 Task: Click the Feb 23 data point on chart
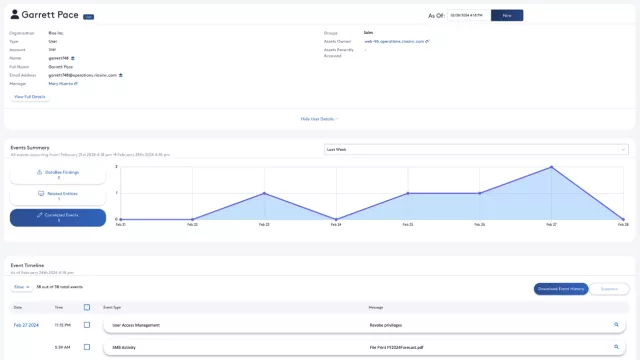coord(264,193)
